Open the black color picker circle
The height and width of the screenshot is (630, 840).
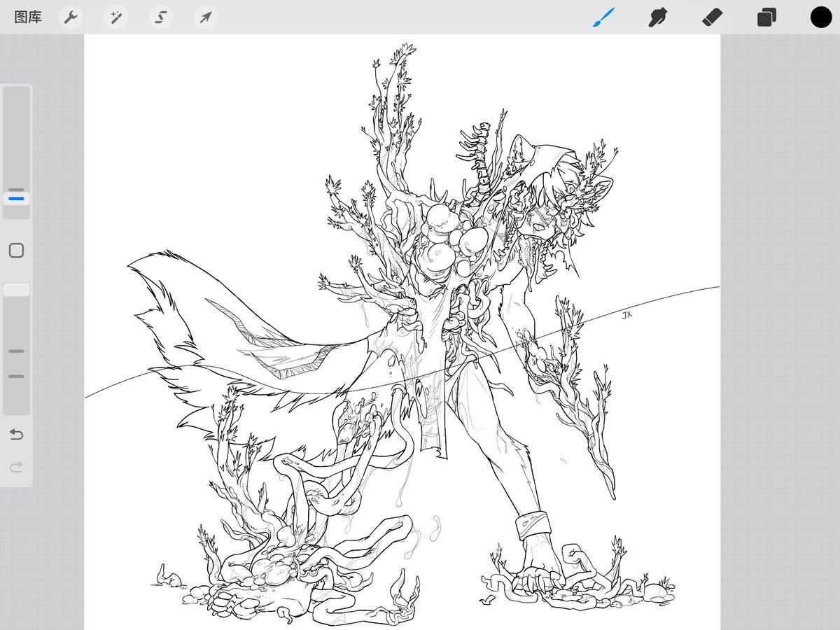821,17
